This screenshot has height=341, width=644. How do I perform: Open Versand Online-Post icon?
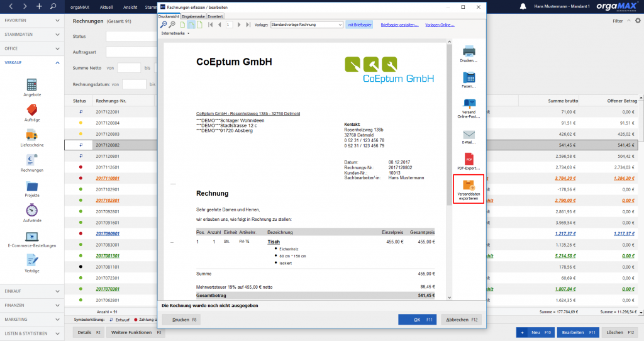(469, 104)
